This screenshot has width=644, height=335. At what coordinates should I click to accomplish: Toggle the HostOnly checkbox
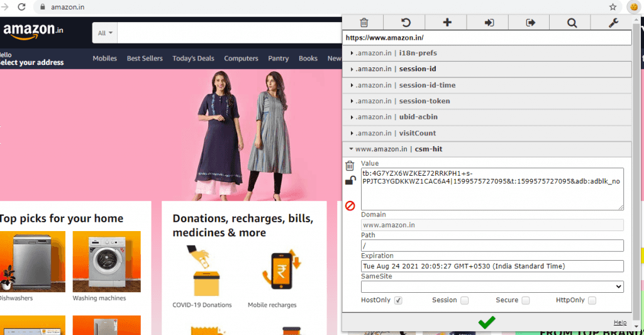pyautogui.click(x=398, y=300)
